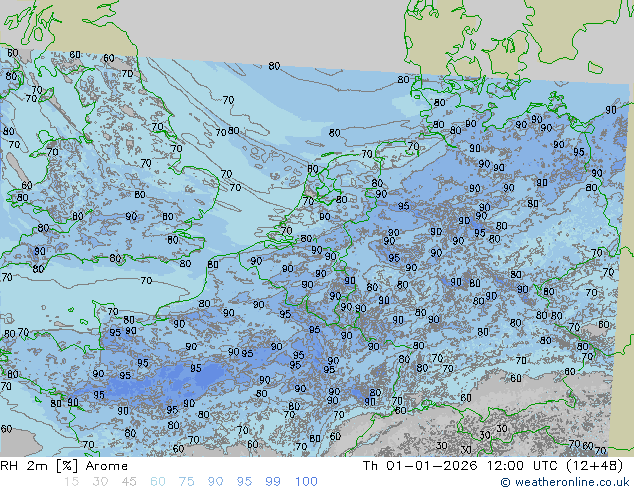This screenshot has height=490, width=634.
Task: Select legend value 30
Action: [100, 482]
